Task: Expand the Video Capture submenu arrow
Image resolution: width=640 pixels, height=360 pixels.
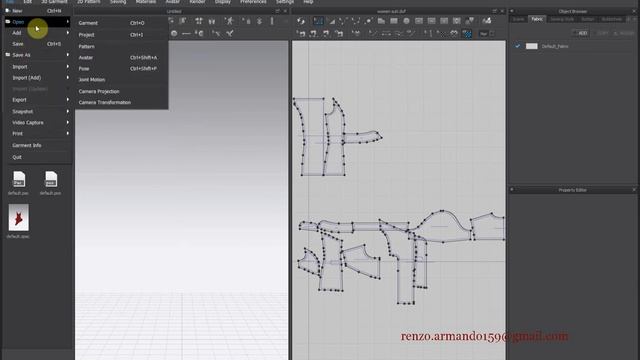Action: coord(68,122)
